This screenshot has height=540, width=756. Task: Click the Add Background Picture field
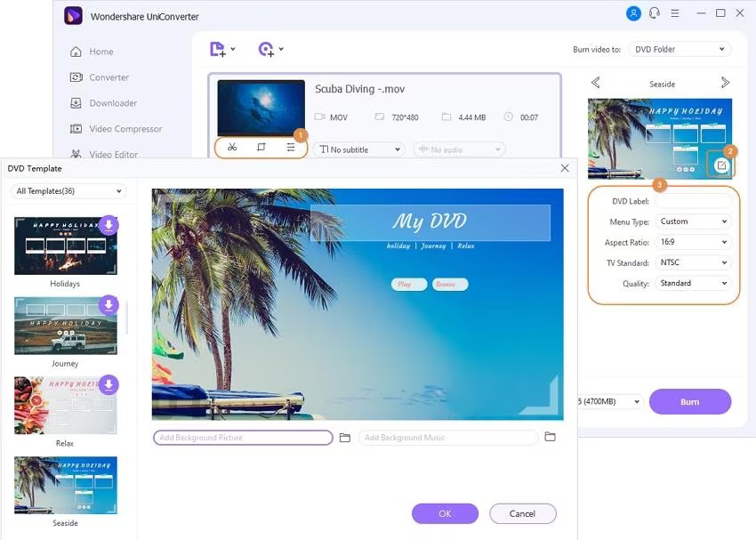242,437
